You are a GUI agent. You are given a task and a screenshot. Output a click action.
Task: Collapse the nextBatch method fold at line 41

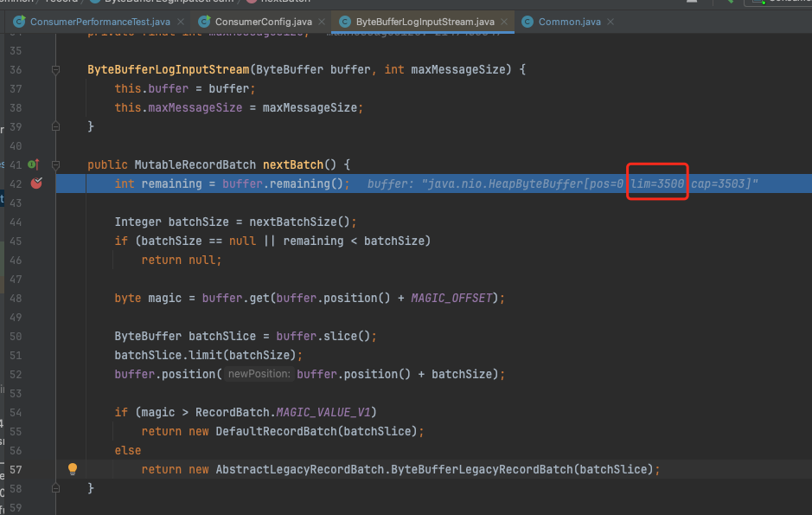coord(56,164)
